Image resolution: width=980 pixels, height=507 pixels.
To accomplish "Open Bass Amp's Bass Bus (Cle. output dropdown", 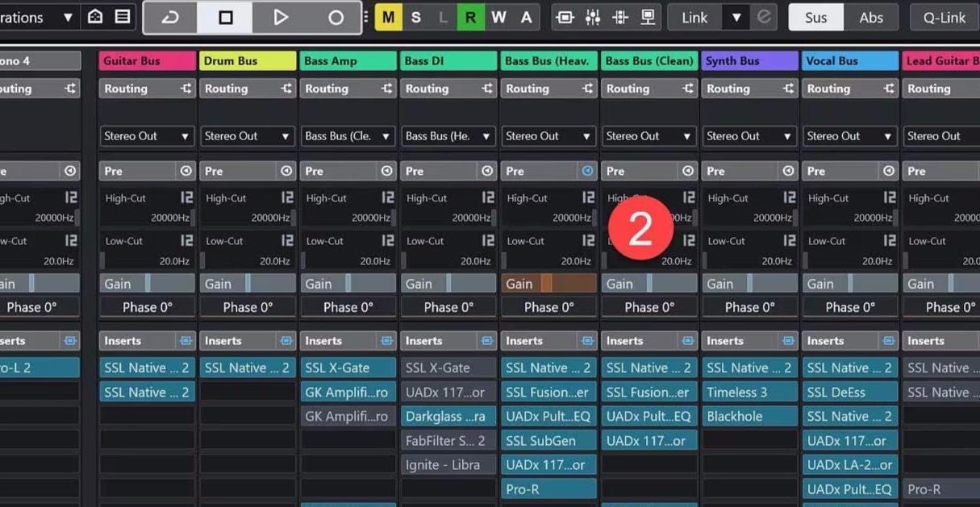I will pyautogui.click(x=348, y=136).
